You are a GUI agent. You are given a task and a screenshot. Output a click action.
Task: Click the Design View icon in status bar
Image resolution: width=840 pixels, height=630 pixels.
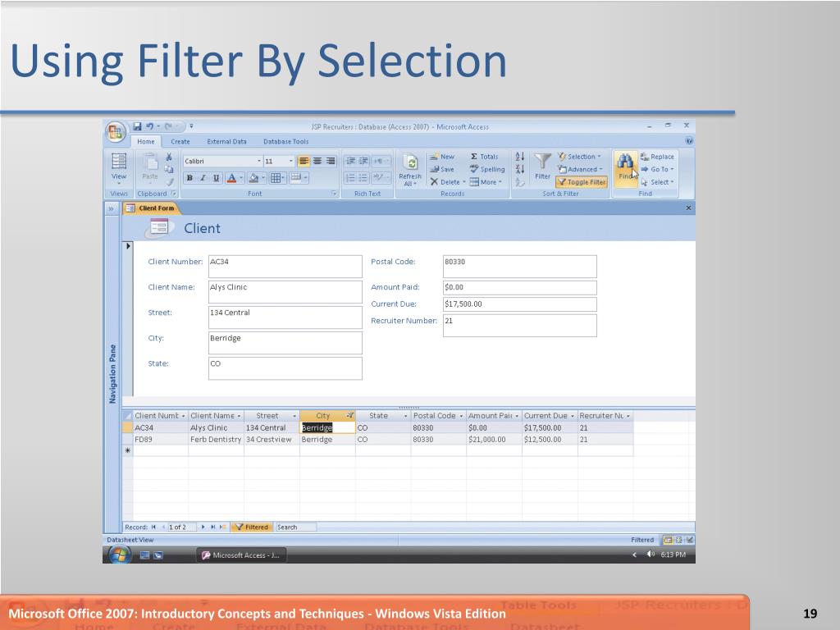tap(689, 540)
